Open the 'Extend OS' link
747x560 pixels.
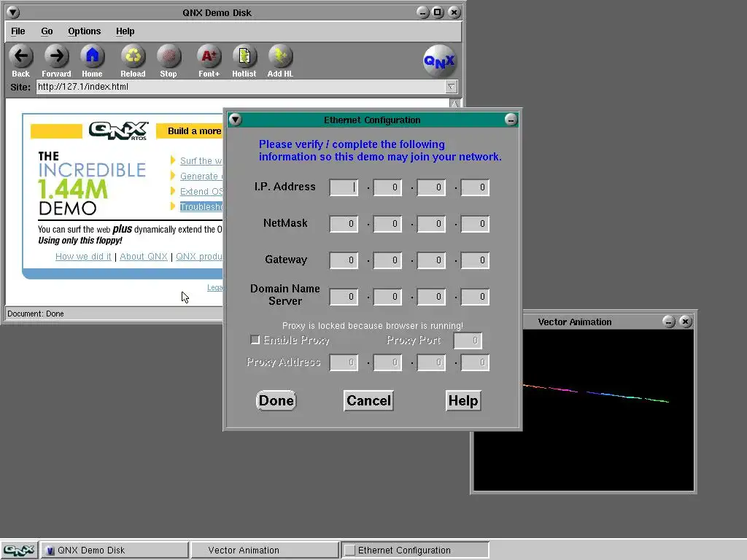201,192
